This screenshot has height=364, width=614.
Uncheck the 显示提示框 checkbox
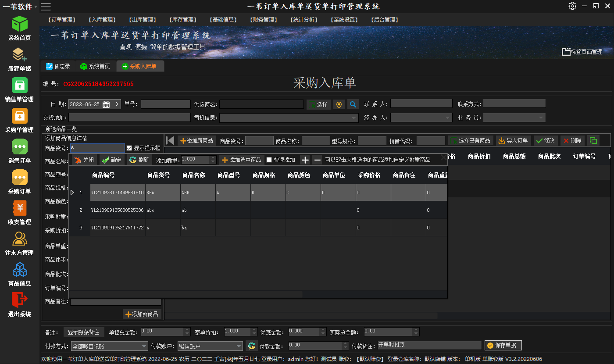pyautogui.click(x=129, y=148)
